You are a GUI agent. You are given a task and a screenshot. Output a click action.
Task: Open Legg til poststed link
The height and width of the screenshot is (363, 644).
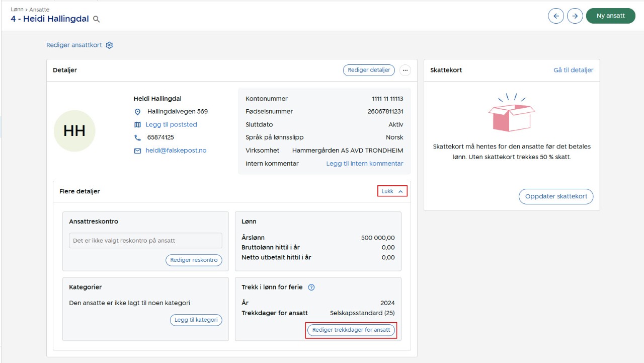click(171, 124)
